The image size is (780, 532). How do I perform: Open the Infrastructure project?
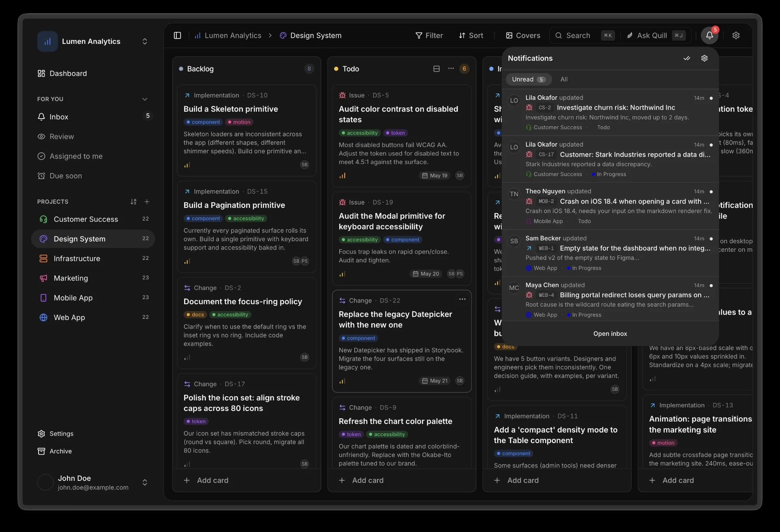[93, 259]
